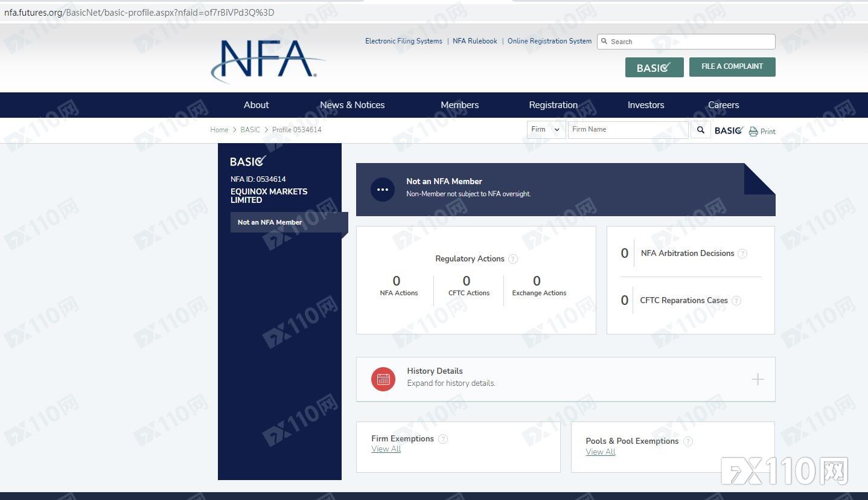Click the Regulatory Actions help icon
The height and width of the screenshot is (500, 868).
(x=513, y=259)
